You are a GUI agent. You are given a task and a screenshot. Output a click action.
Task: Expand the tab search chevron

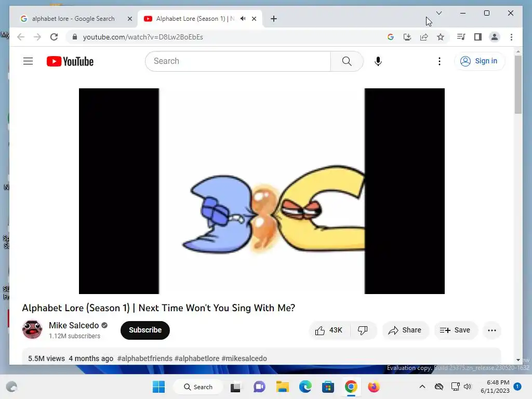click(x=438, y=13)
